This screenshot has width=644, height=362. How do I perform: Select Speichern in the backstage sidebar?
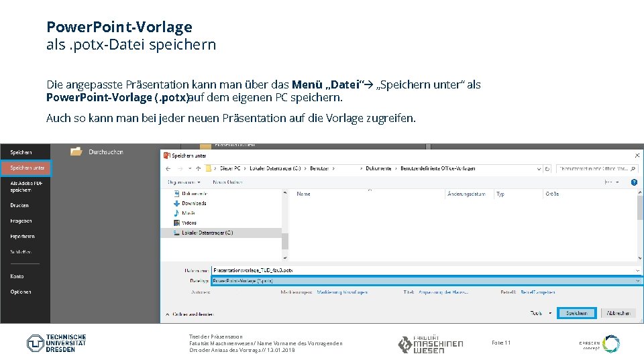tap(21, 152)
